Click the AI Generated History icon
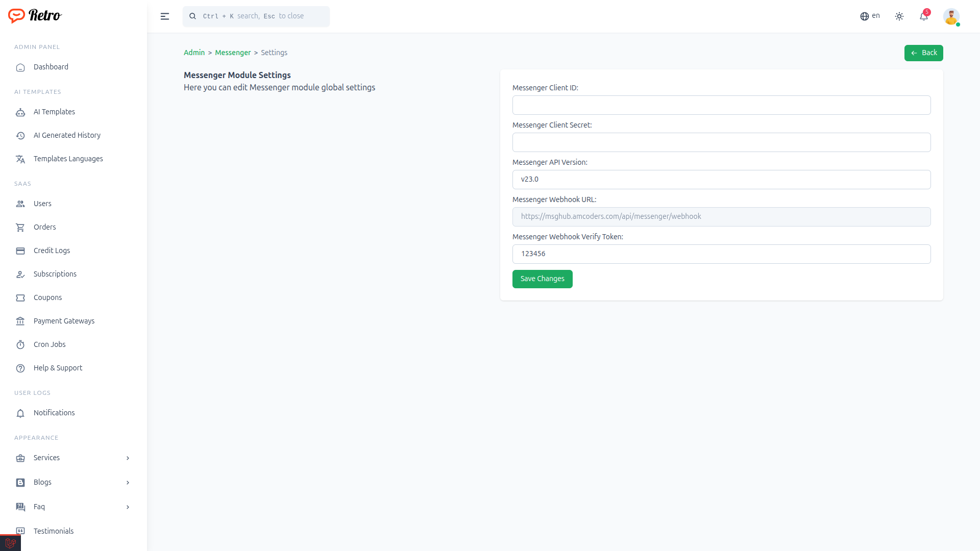 [20, 136]
